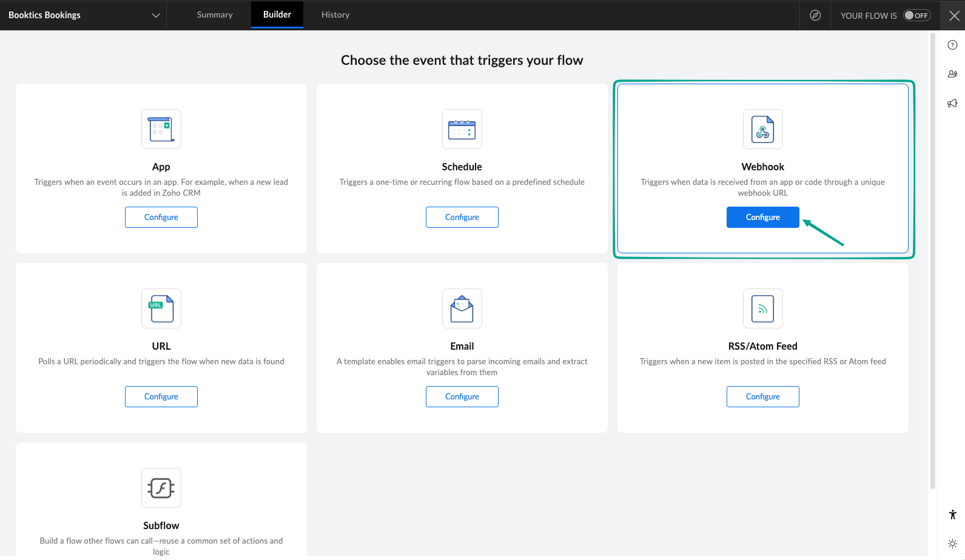Select the Builder tab

pyautogui.click(x=277, y=15)
